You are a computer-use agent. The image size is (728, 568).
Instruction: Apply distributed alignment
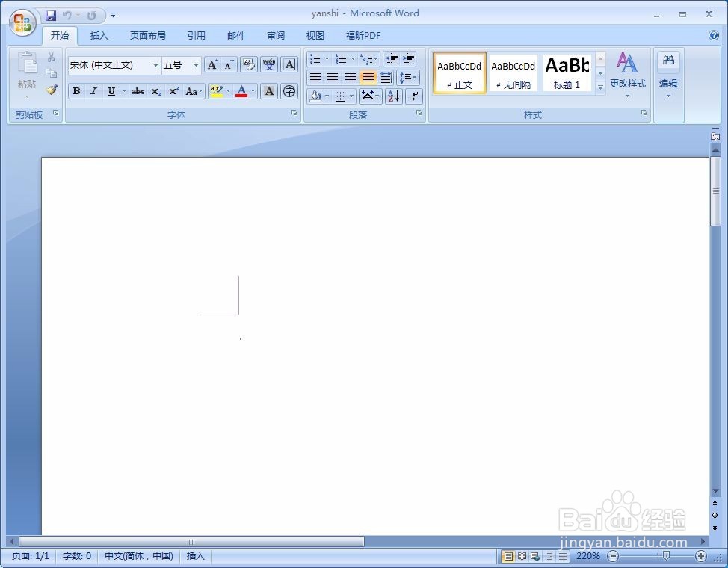(386, 78)
